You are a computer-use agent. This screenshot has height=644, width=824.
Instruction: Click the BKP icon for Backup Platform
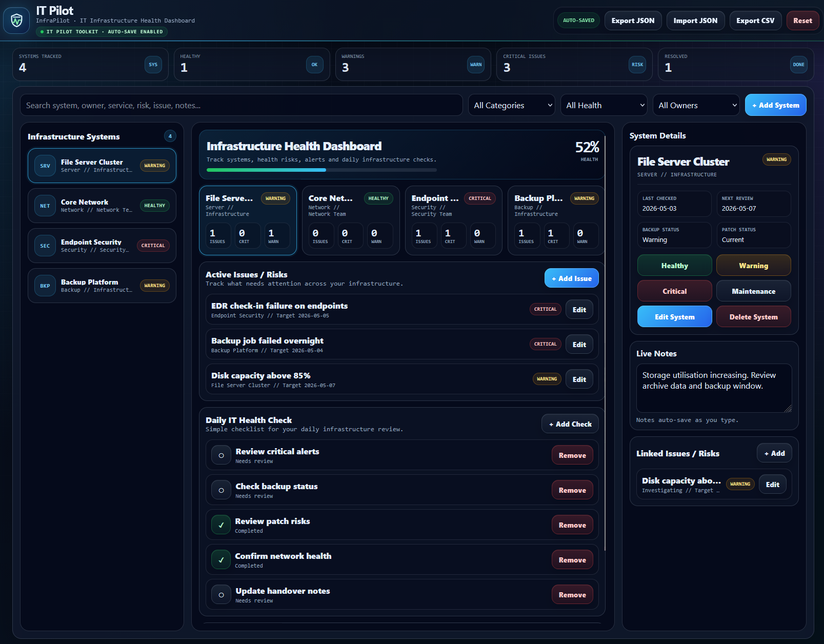[45, 286]
